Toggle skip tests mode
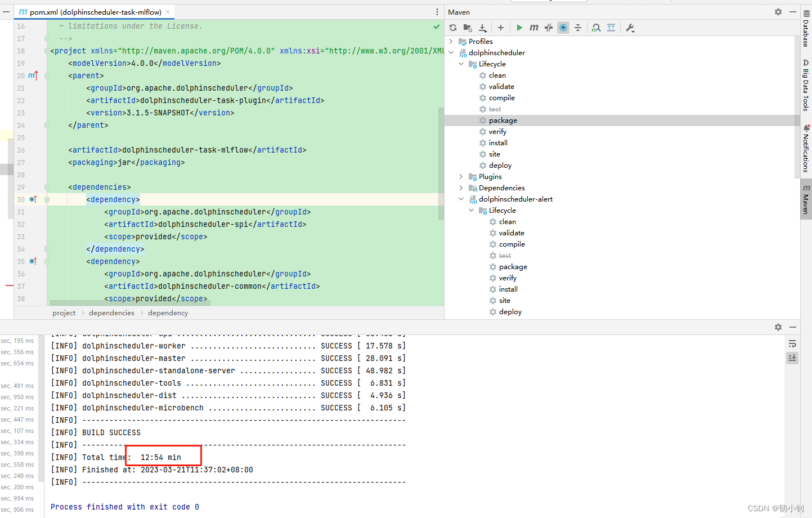The image size is (812, 518). pyautogui.click(x=548, y=27)
